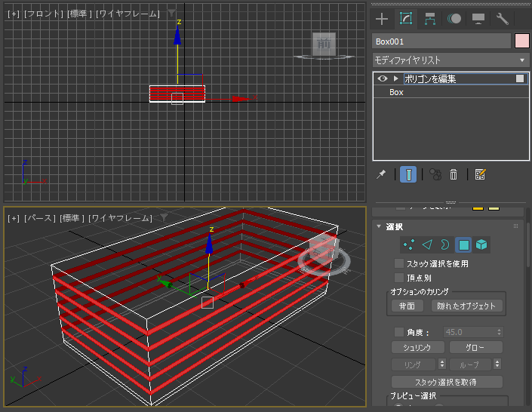
Task: Click the pale yellow swatch above 選択
Action: coord(494,208)
